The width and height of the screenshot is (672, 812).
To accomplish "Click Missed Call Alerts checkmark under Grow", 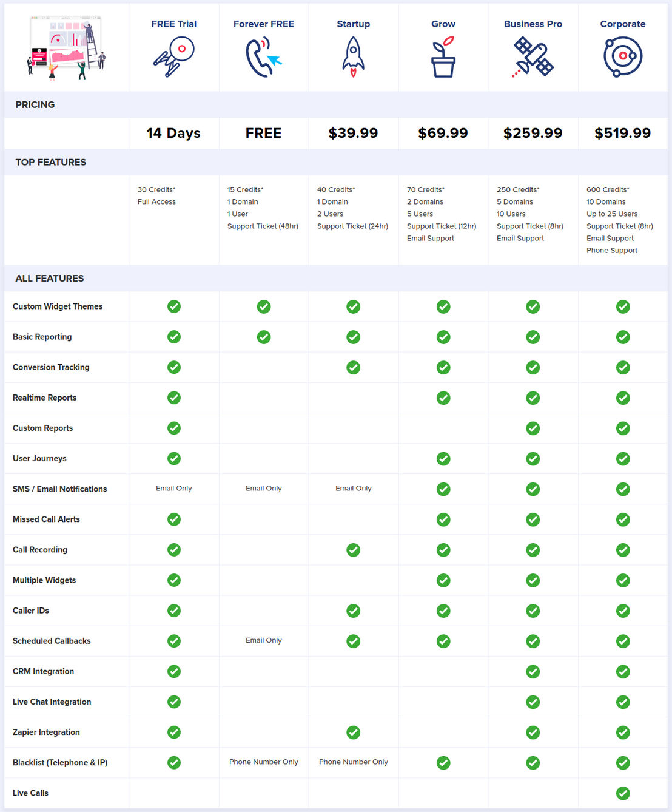I will [443, 519].
